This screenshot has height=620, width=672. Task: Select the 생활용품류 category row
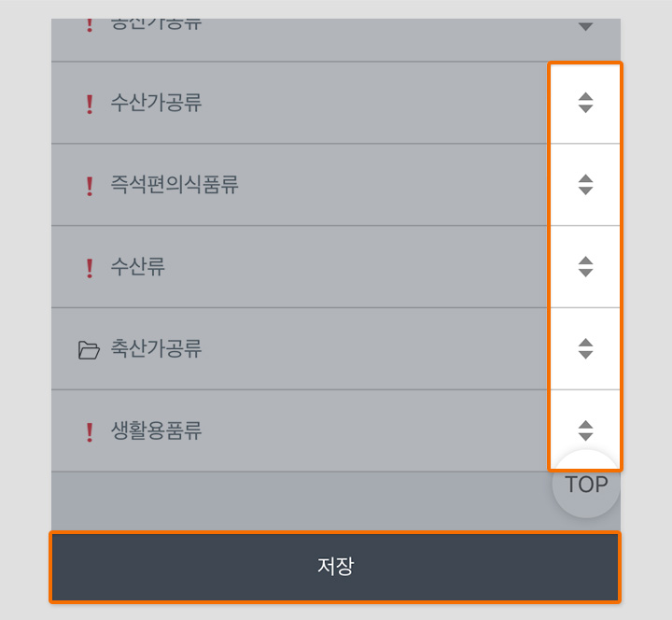pyautogui.click(x=300, y=430)
